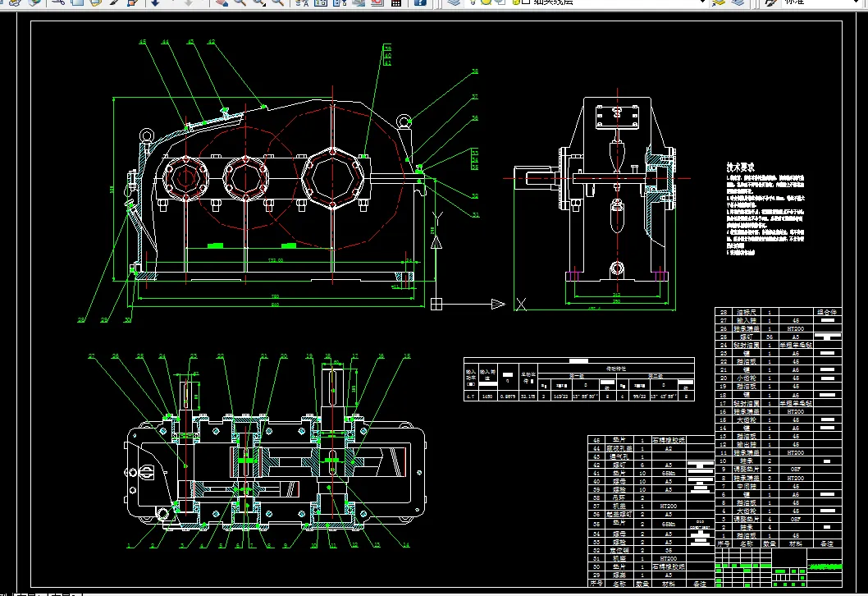Click the Cut scissors icon
Screen dimensions: 868x596
point(58,2)
